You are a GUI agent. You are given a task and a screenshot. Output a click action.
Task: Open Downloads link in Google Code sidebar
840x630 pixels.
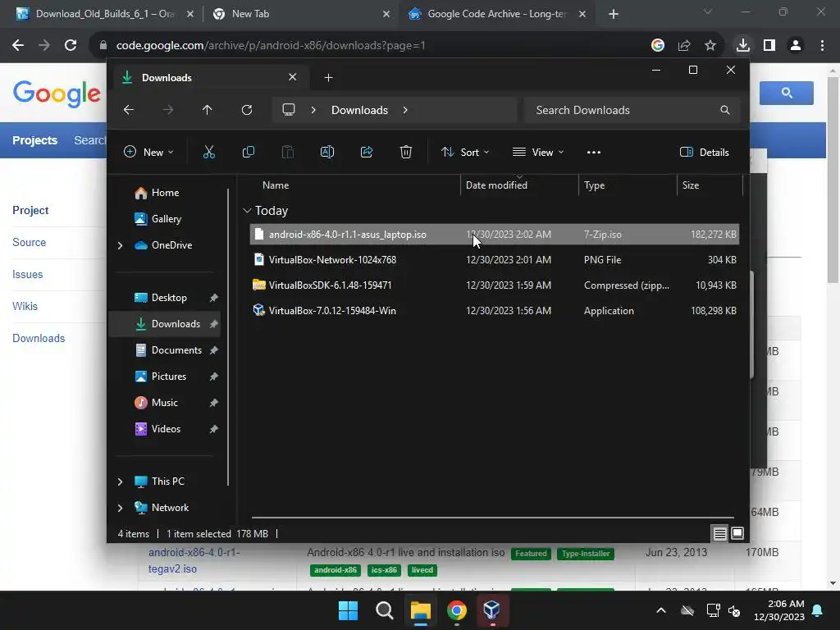pyautogui.click(x=39, y=339)
